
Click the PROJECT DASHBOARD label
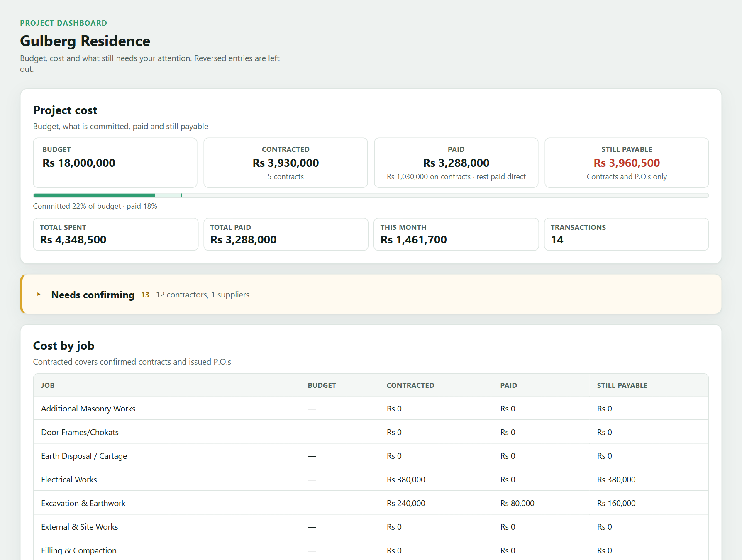pos(63,23)
